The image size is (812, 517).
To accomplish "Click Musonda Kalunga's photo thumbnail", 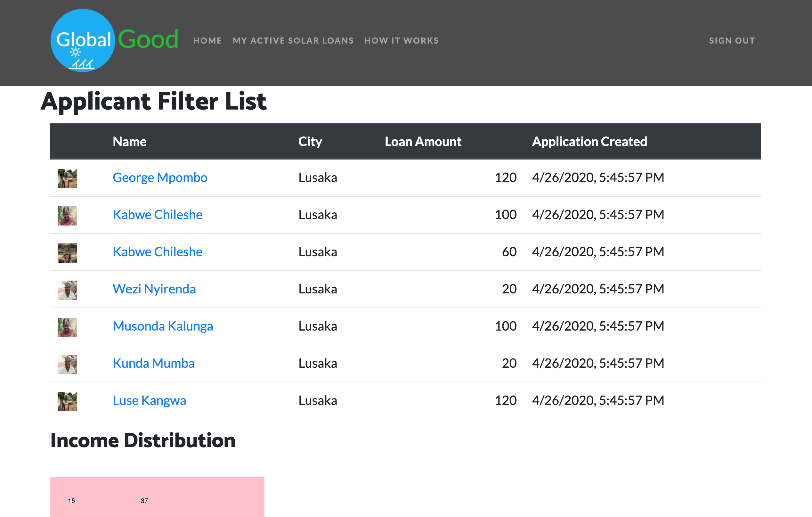I will (x=67, y=327).
